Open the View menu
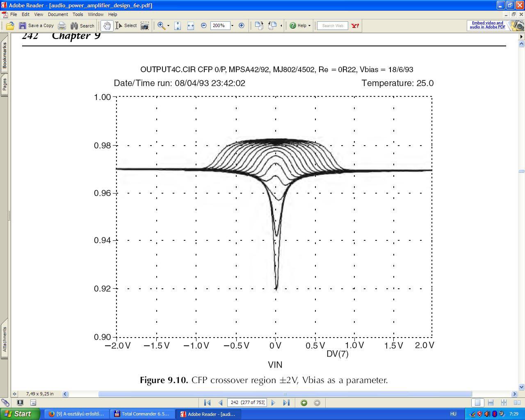The image size is (525, 420). tap(39, 14)
